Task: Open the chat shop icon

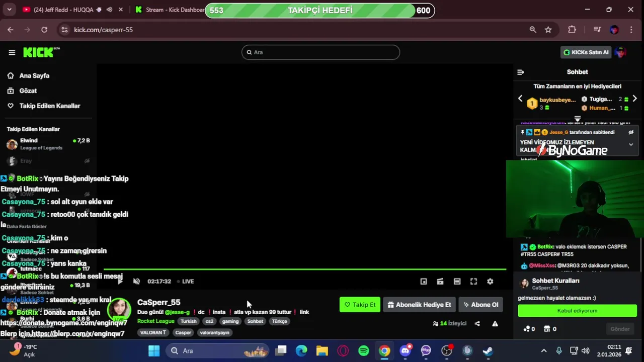Action: (x=547, y=329)
